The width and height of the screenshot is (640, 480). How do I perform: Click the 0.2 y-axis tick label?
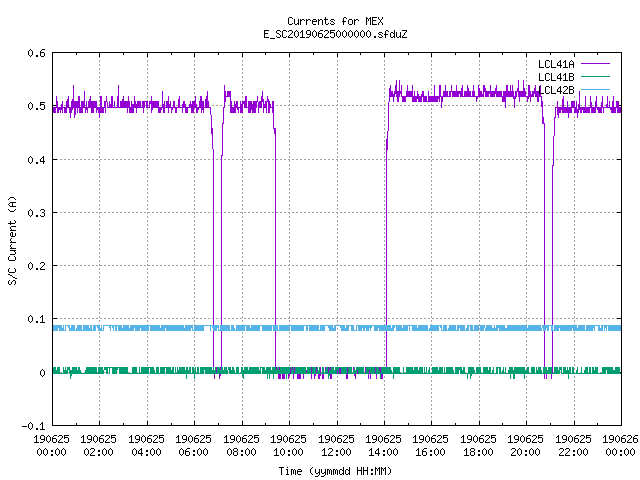click(36, 266)
